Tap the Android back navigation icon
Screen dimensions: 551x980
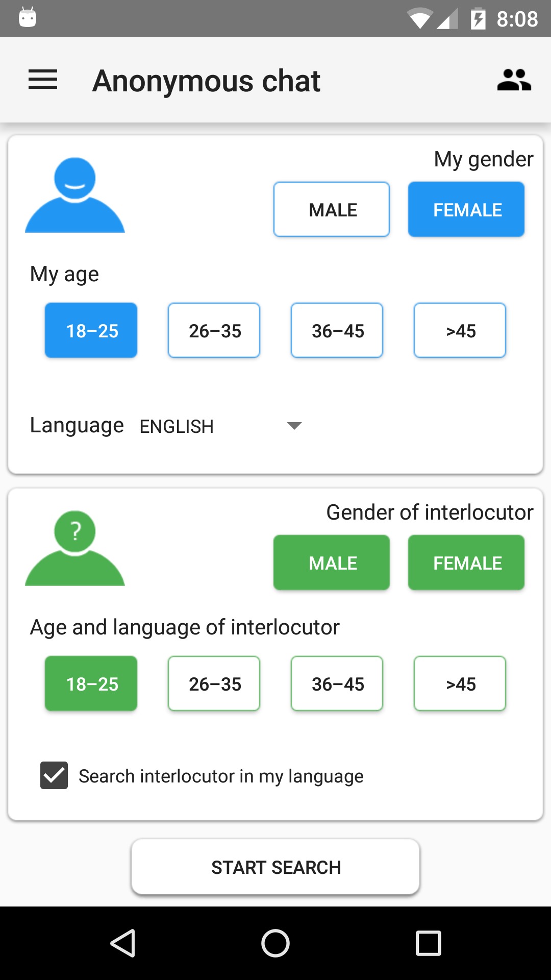click(122, 943)
